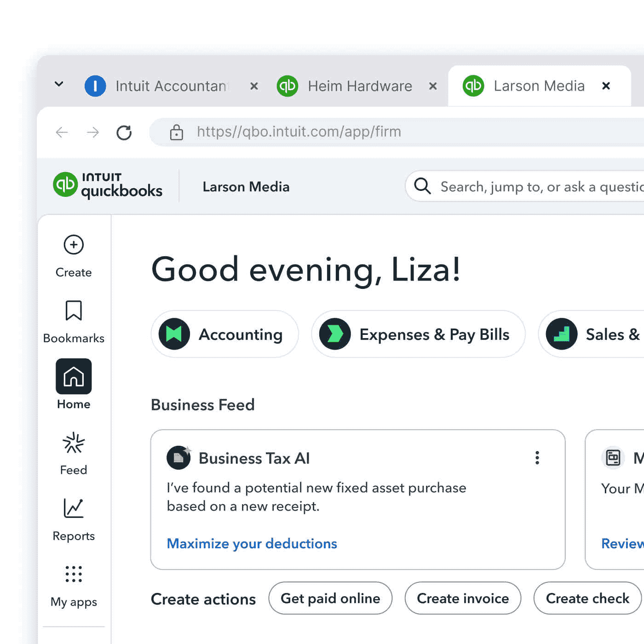Click the fixed asset purchase message text
Viewport: 644px width, 644px height.
tap(316, 497)
